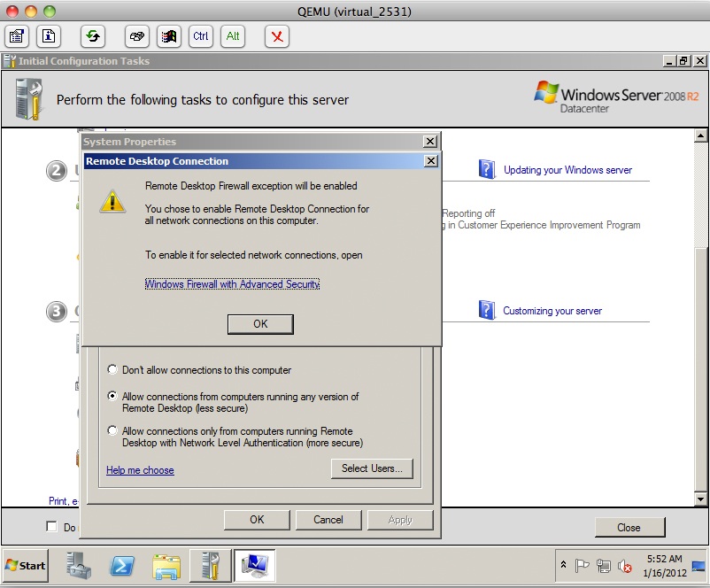
Task: Click Cancel in System Properties
Action: (328, 520)
